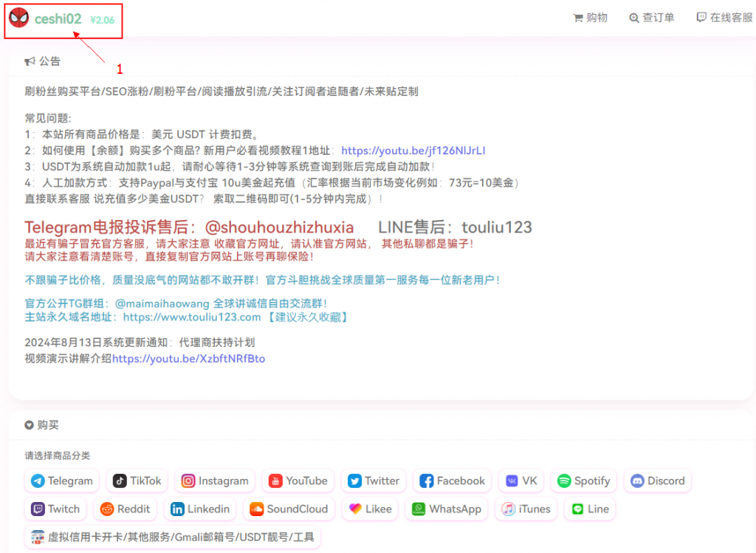Open the youtu.be/jf126NlJrLI tutorial link

(x=413, y=151)
